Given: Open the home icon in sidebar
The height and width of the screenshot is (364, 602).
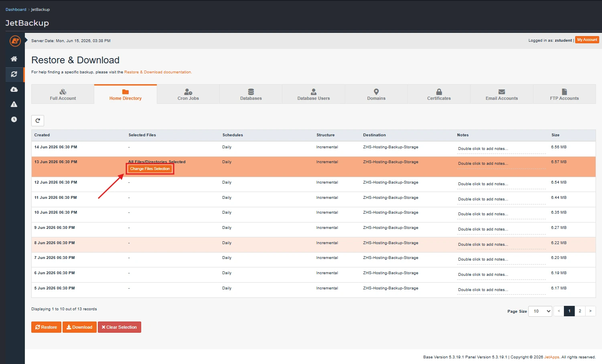Looking at the screenshot, I should pyautogui.click(x=14, y=59).
